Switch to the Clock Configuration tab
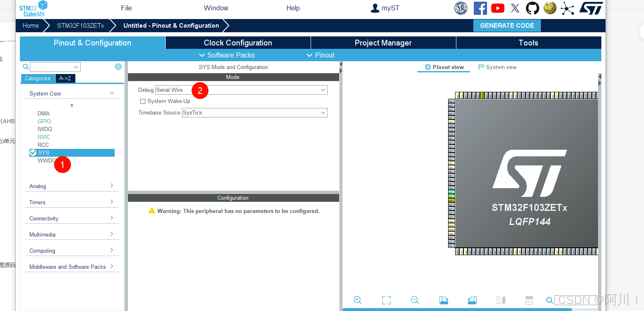Screen dimensions: 644x311 [x=238, y=43]
